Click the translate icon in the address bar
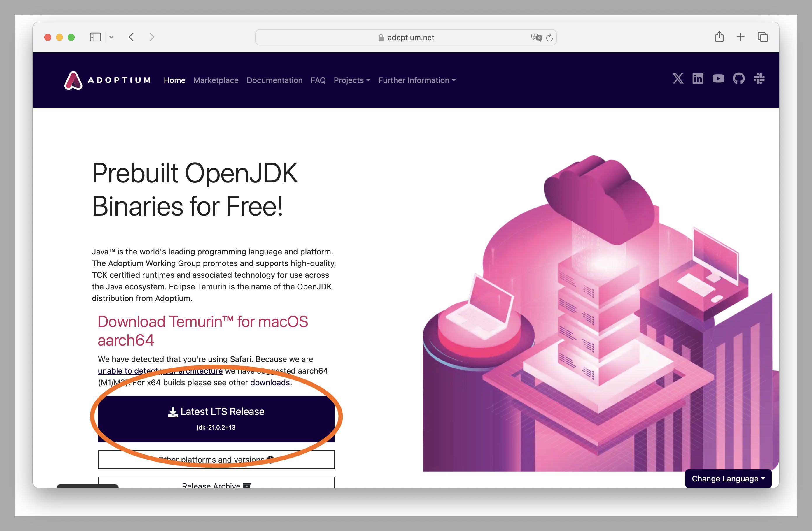 tap(536, 37)
